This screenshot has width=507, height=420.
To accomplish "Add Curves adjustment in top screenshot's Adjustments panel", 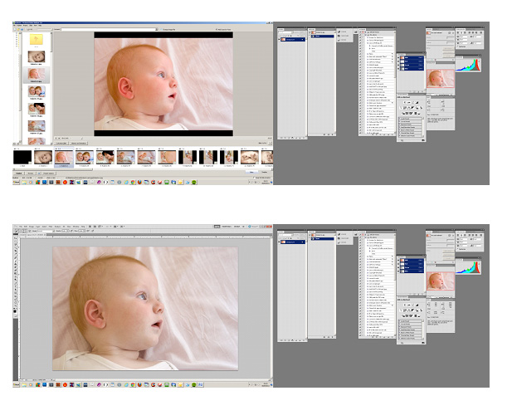I will (413, 102).
